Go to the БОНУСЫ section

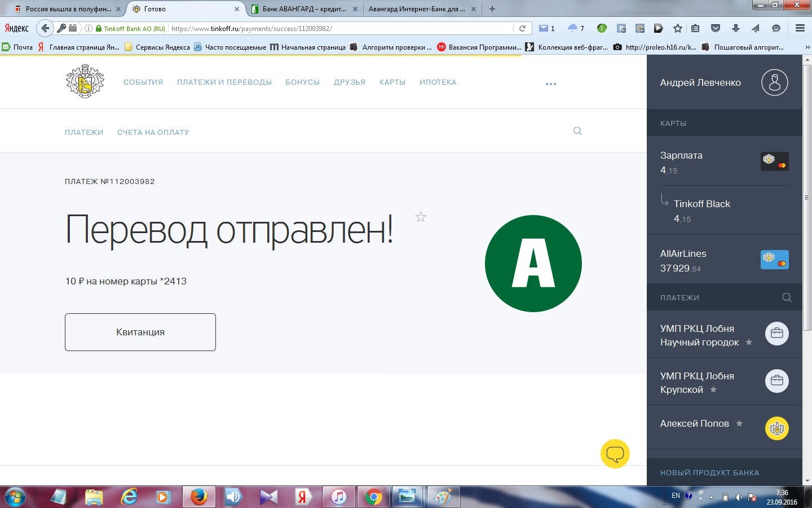coord(303,82)
